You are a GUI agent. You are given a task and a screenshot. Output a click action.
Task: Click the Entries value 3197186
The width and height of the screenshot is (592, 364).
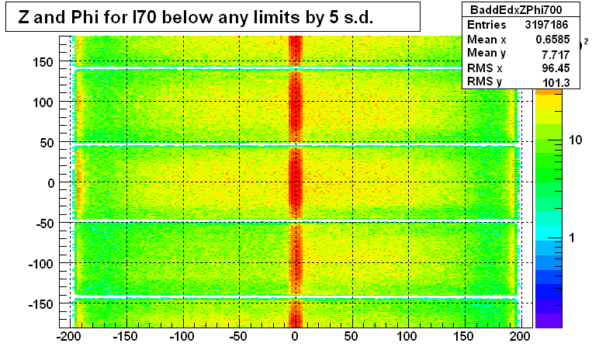(546, 25)
